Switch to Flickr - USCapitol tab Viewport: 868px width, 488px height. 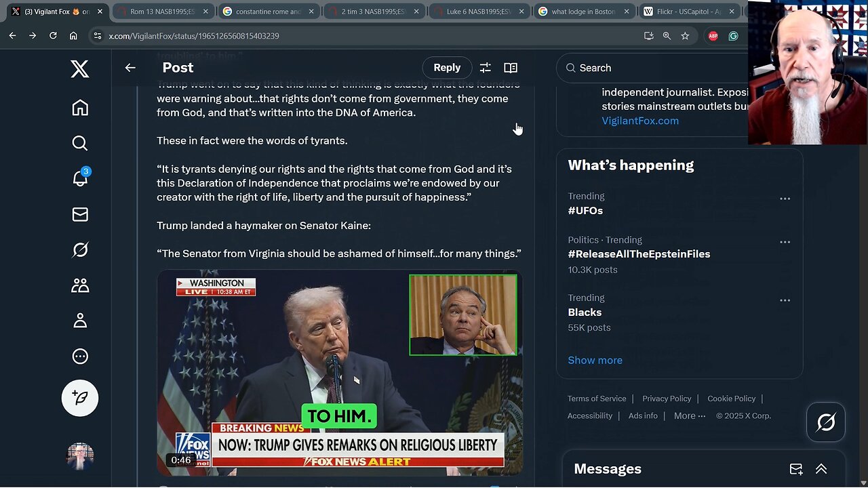tap(690, 12)
